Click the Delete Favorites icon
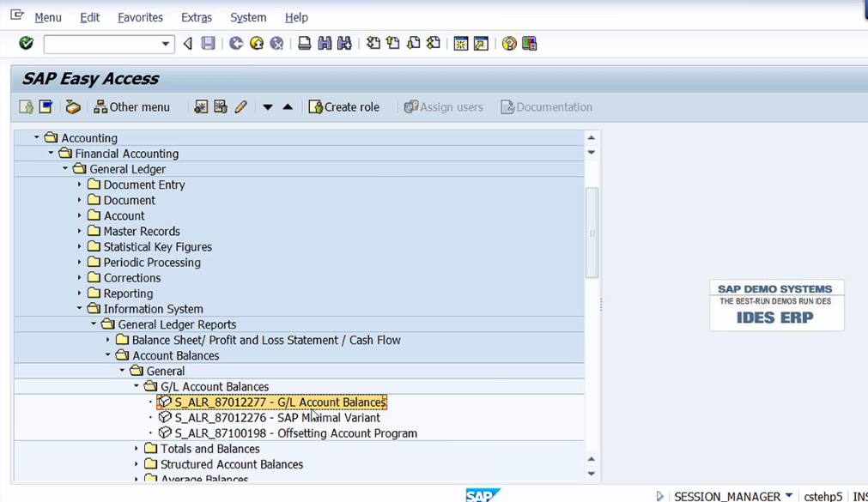Viewport: 868px width, 502px height. (221, 106)
